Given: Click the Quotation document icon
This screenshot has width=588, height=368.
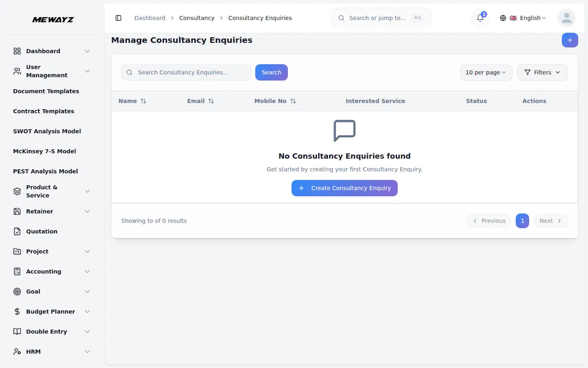Looking at the screenshot, I should [17, 231].
